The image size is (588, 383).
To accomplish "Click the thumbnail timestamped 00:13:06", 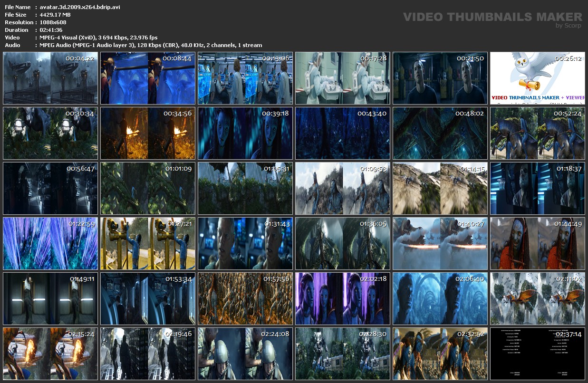I will [x=245, y=78].
